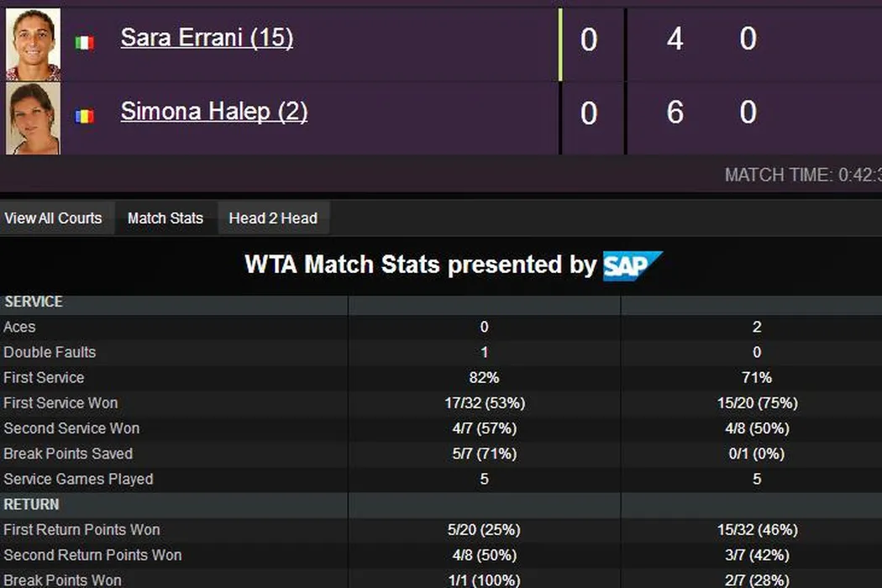882x588 pixels.
Task: Select the Match Stats tab
Action: [165, 218]
